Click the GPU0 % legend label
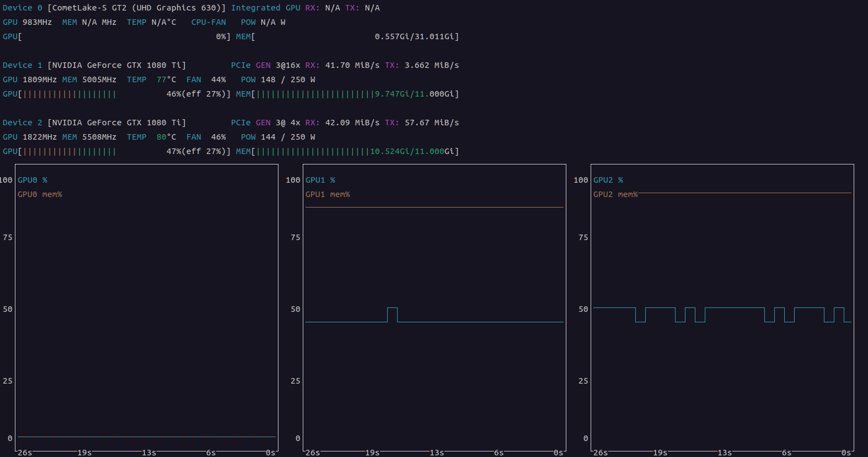Image resolution: width=868 pixels, height=457 pixels. [x=33, y=180]
